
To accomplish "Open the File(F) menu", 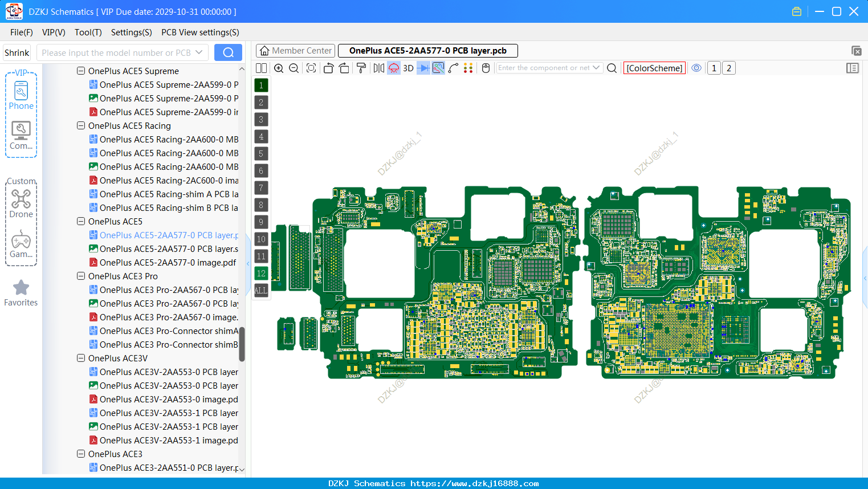I will tap(22, 32).
